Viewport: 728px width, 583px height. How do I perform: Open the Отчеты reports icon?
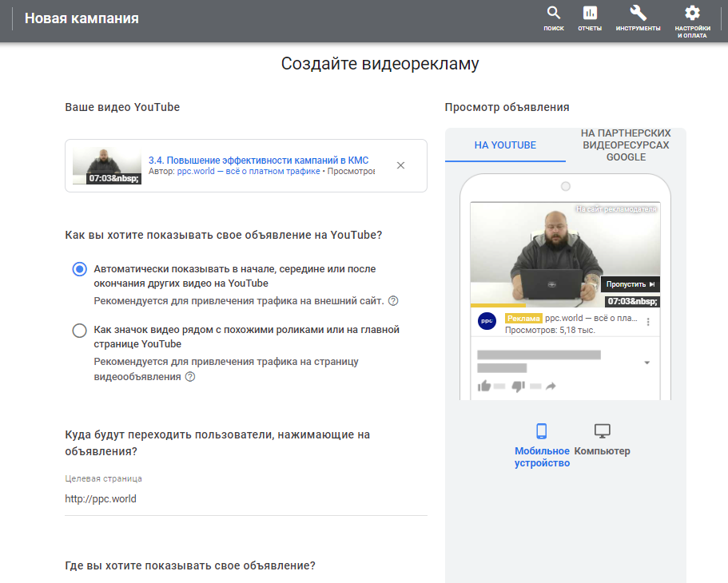(589, 14)
